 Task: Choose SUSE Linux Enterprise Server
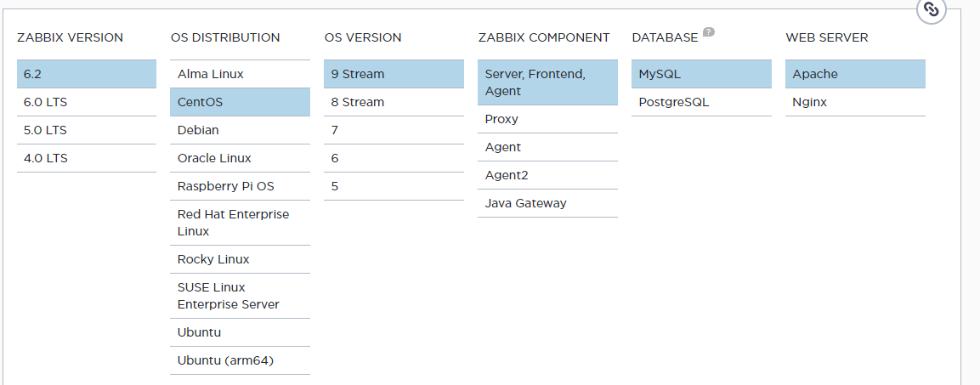[240, 296]
